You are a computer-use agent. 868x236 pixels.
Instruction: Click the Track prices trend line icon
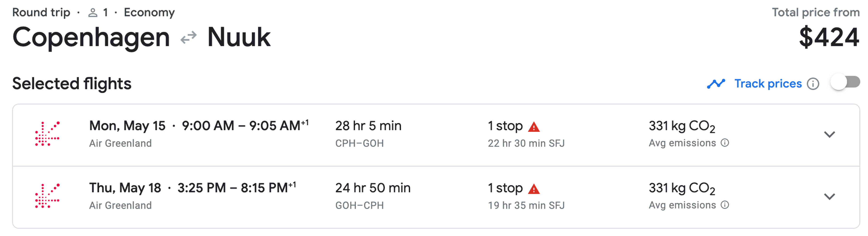click(716, 84)
